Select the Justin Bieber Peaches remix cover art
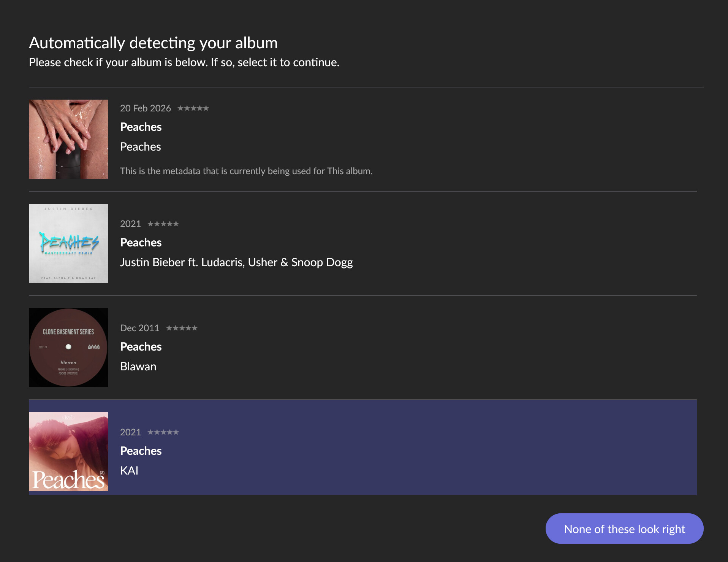 (68, 243)
